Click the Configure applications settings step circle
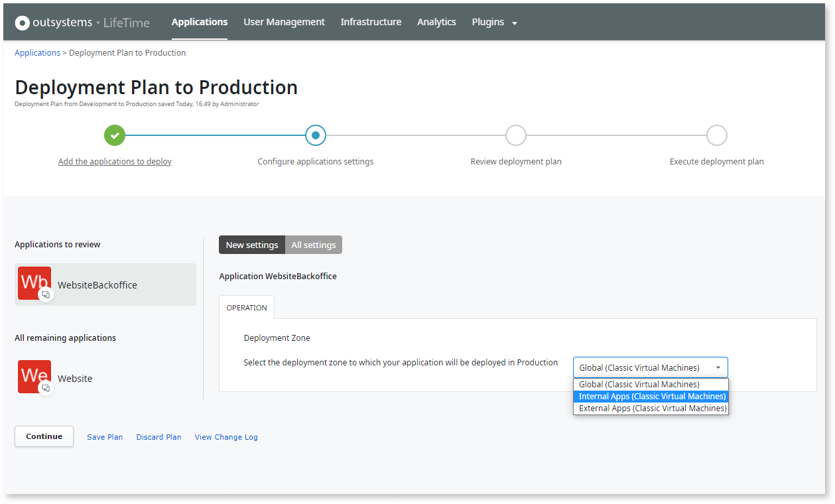The image size is (835, 504). pyautogui.click(x=316, y=135)
